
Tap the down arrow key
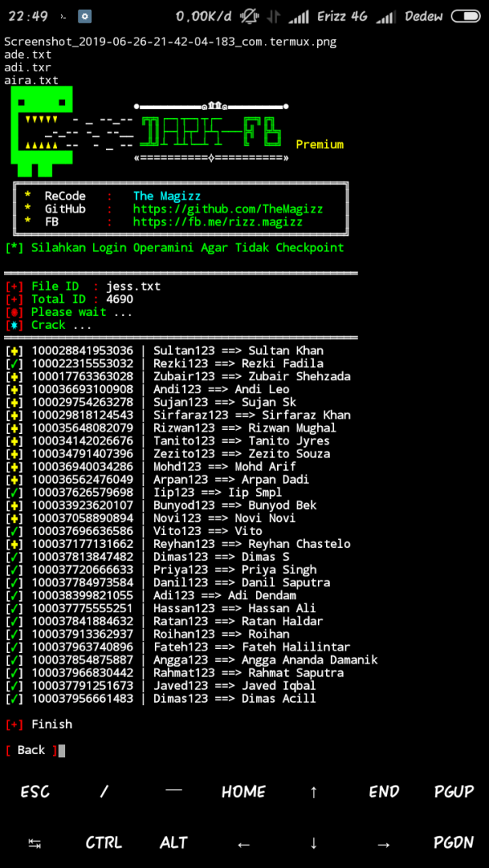click(314, 844)
